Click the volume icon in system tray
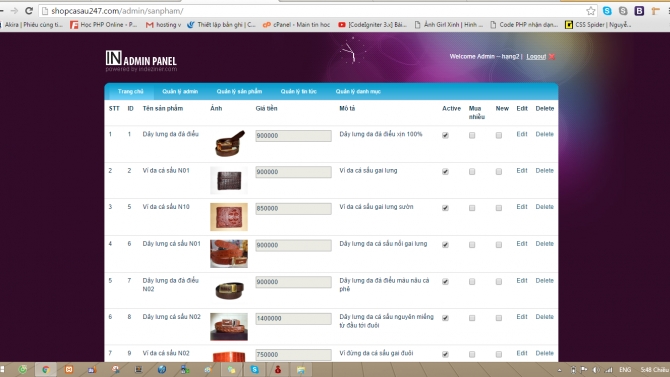 coord(596,370)
